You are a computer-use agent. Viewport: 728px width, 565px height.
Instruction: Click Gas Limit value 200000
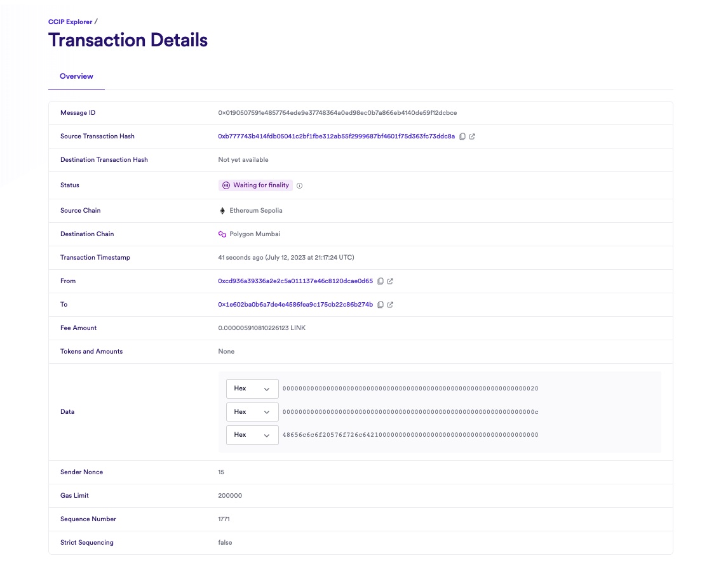[x=230, y=496]
